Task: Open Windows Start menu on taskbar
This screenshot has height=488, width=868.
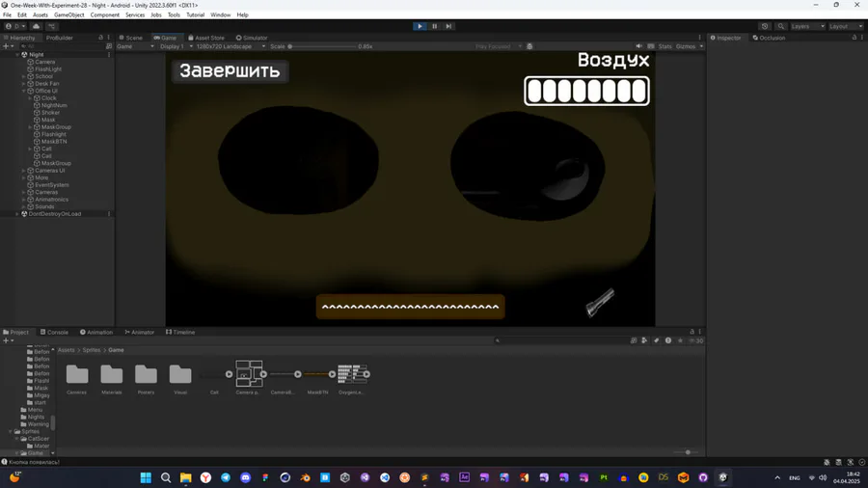Action: tap(146, 477)
